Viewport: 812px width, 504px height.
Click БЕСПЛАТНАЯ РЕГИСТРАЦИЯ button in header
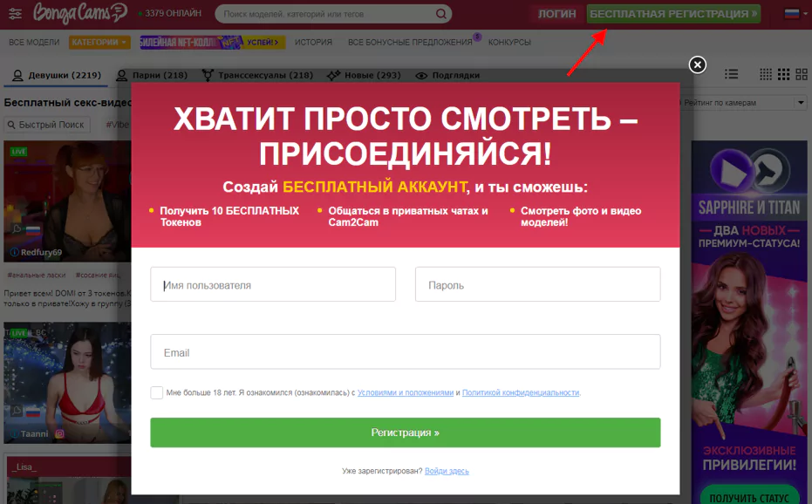click(x=673, y=14)
